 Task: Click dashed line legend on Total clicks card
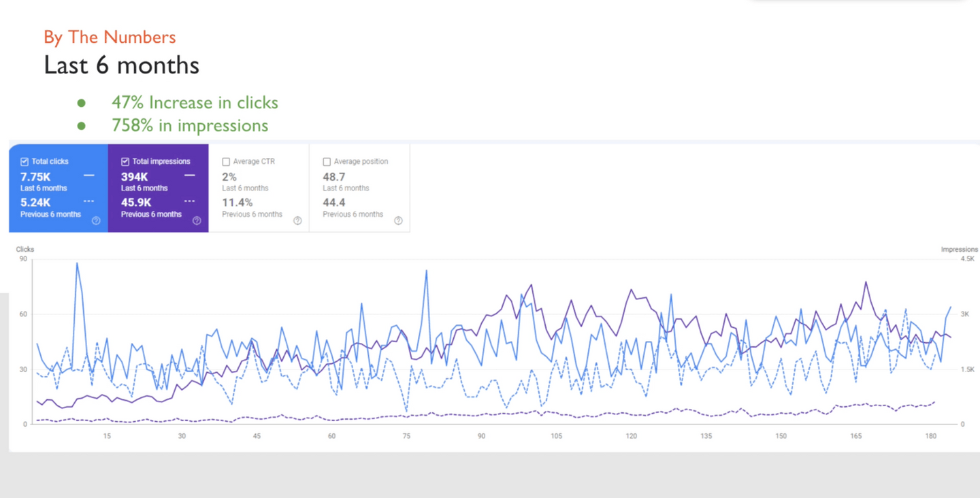coord(88,201)
